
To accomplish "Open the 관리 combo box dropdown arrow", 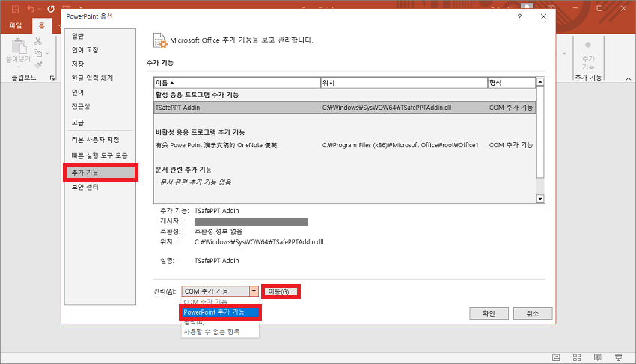I will [254, 291].
